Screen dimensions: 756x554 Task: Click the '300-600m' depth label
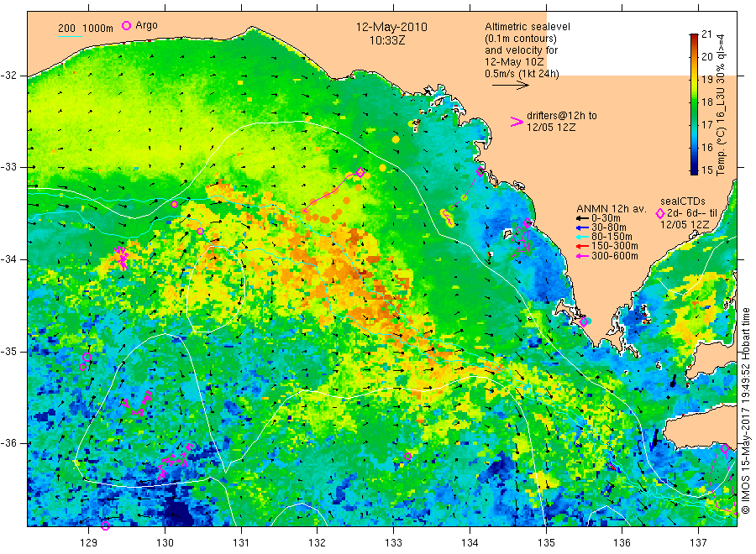point(615,256)
